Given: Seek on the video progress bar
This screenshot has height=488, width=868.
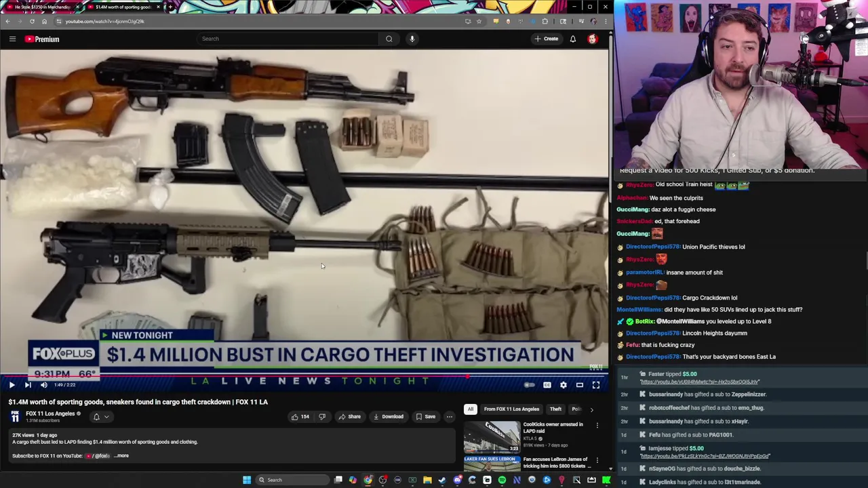Looking at the screenshot, I should (x=304, y=376).
